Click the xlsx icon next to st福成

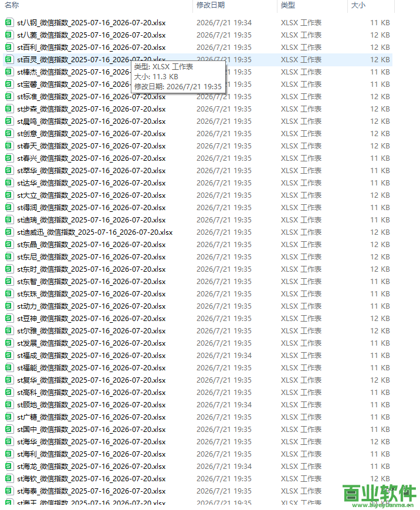[9, 355]
